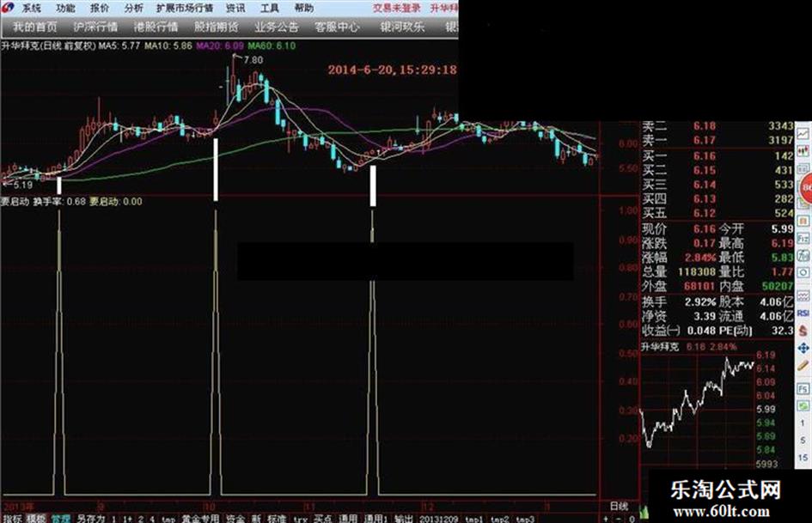Open the 系统 menu
Image resolution: width=812 pixels, height=523 pixels.
[31, 8]
